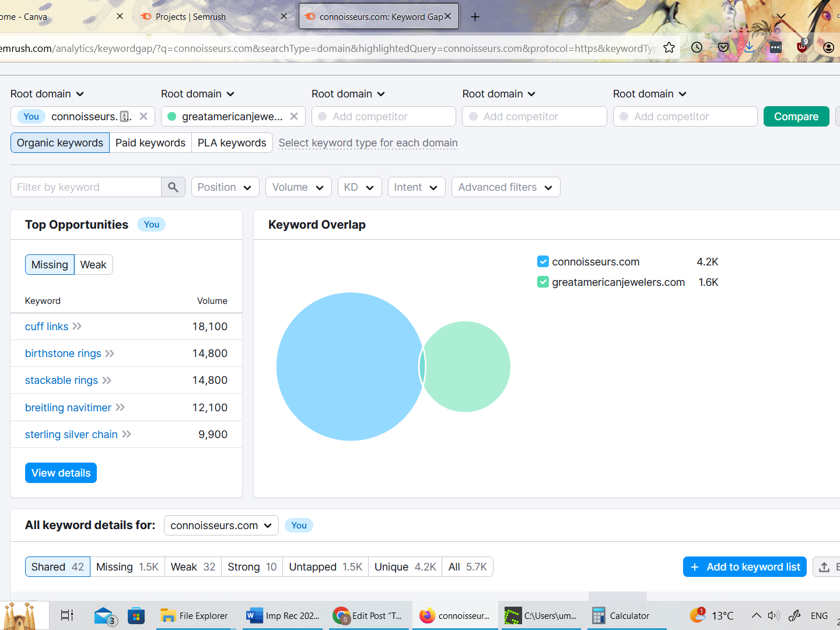
Task: Open Calculator from the taskbar
Action: click(x=627, y=615)
